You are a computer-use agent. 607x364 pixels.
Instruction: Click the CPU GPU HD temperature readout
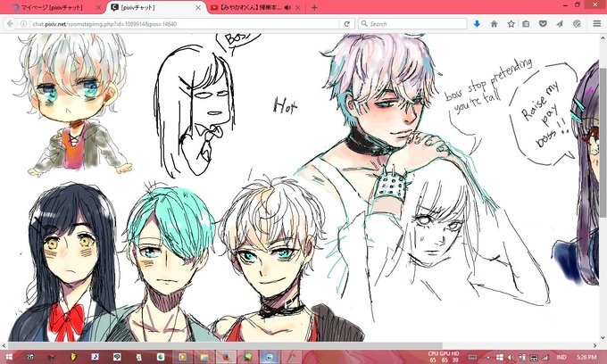pos(444,357)
